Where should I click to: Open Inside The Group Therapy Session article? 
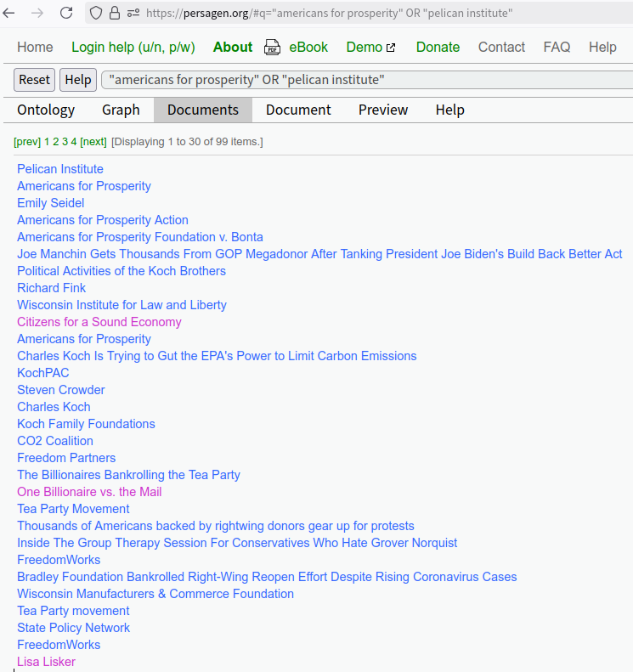coord(237,543)
